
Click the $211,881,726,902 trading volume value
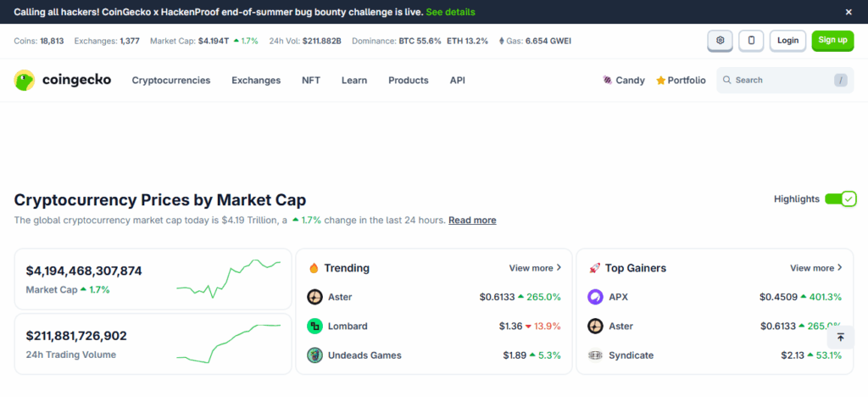76,336
